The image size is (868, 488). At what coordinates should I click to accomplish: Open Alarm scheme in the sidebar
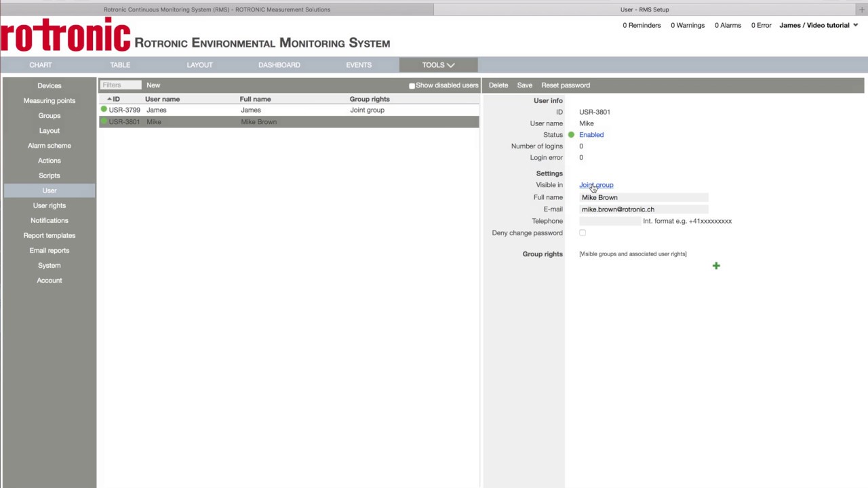[50, 146]
